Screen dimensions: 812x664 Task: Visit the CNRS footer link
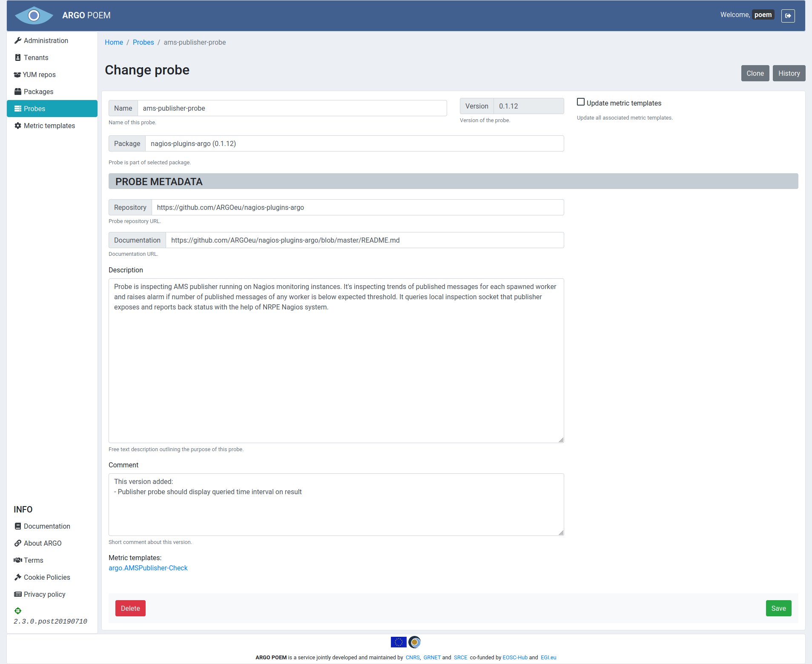tap(412, 658)
